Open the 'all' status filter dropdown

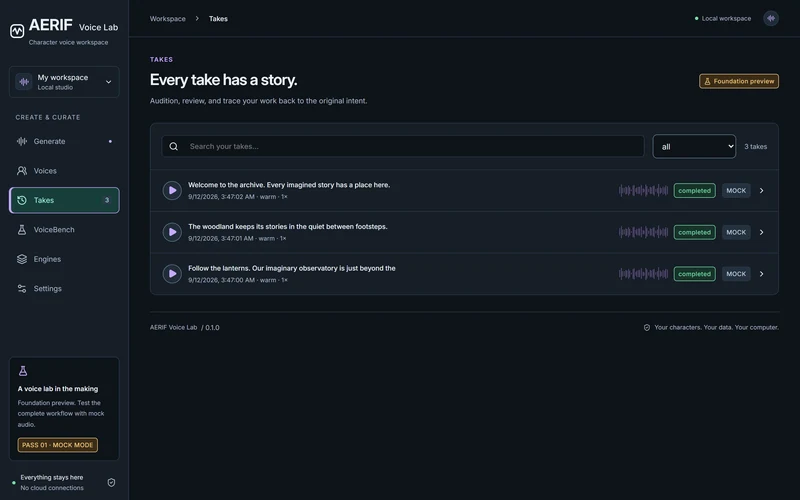click(x=694, y=146)
